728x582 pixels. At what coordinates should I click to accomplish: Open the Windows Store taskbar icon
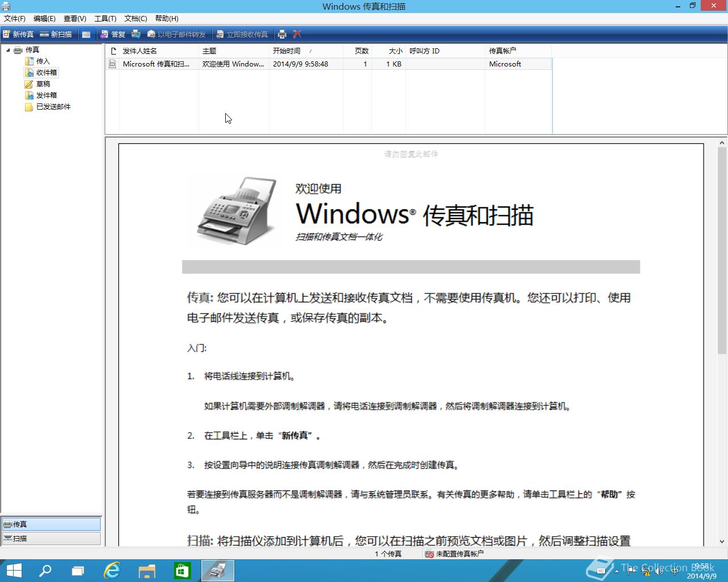(182, 571)
